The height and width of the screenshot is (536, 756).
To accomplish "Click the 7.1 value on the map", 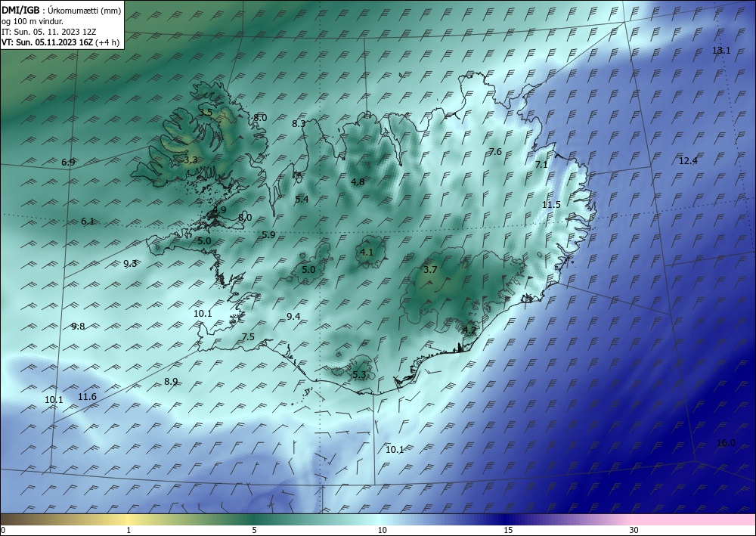I will click(x=541, y=164).
